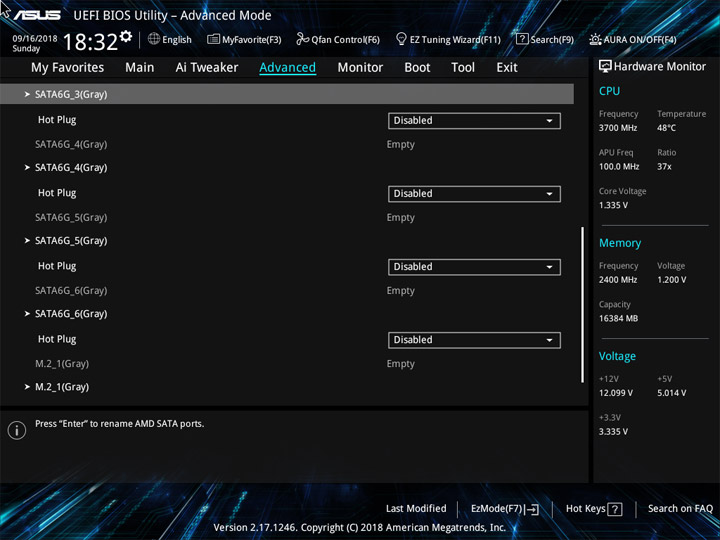Switch to the Tool tab

(463, 68)
